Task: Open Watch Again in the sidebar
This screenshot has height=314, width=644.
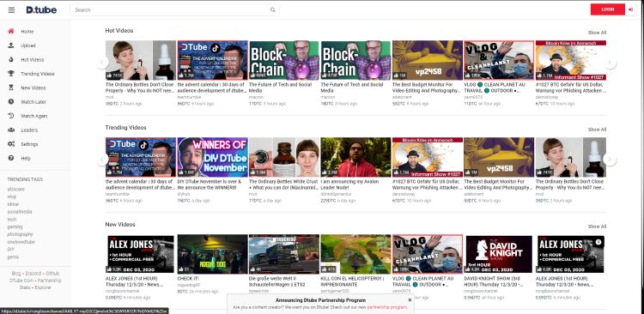Action: coord(35,116)
